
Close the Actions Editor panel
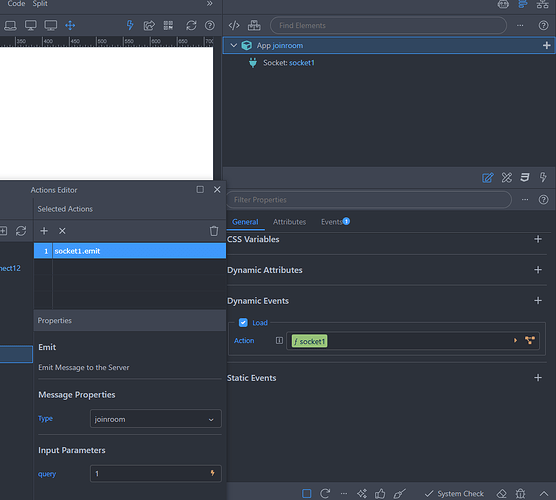click(x=217, y=190)
